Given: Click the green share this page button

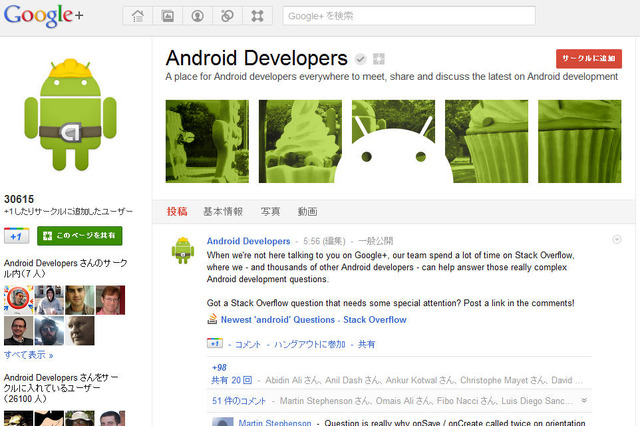Looking at the screenshot, I should [x=80, y=236].
